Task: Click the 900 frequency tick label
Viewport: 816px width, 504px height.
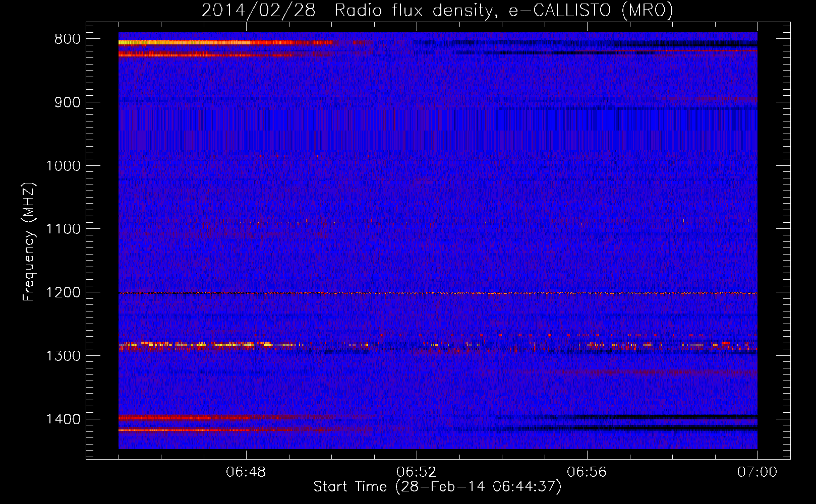Action: click(x=68, y=102)
